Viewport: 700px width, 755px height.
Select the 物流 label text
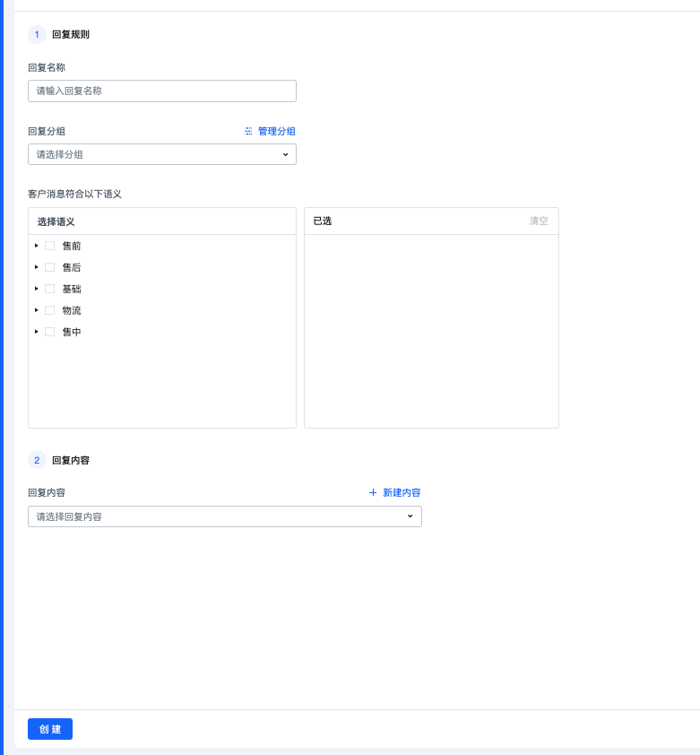coord(72,310)
